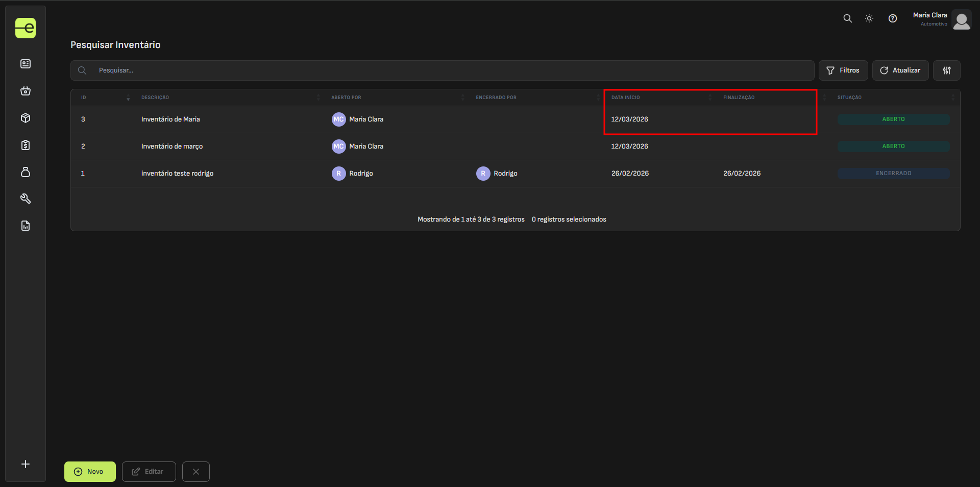Click the ENCERRADO status badge
Viewport: 980px width, 487px height.
click(894, 174)
